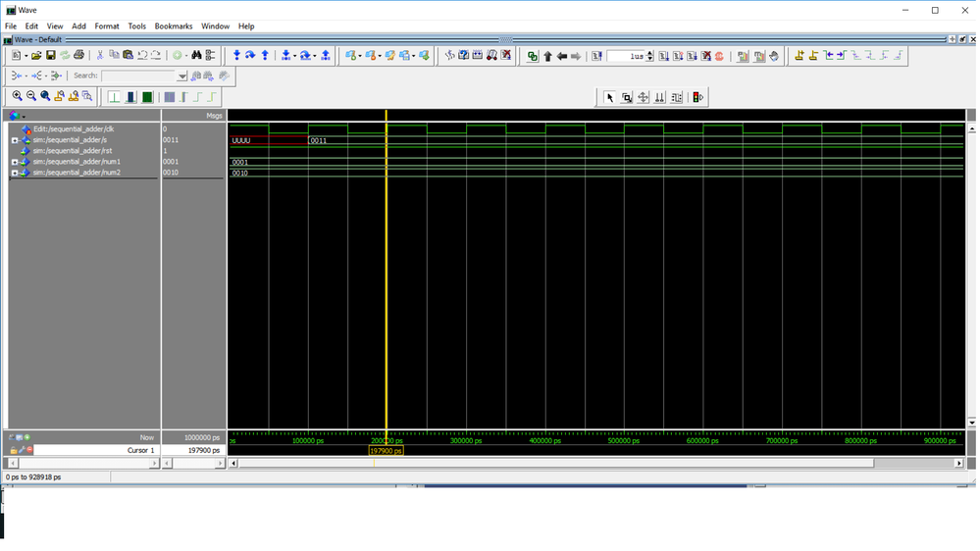The height and width of the screenshot is (551, 980).
Task: Click the Print icon
Action: tap(79, 56)
